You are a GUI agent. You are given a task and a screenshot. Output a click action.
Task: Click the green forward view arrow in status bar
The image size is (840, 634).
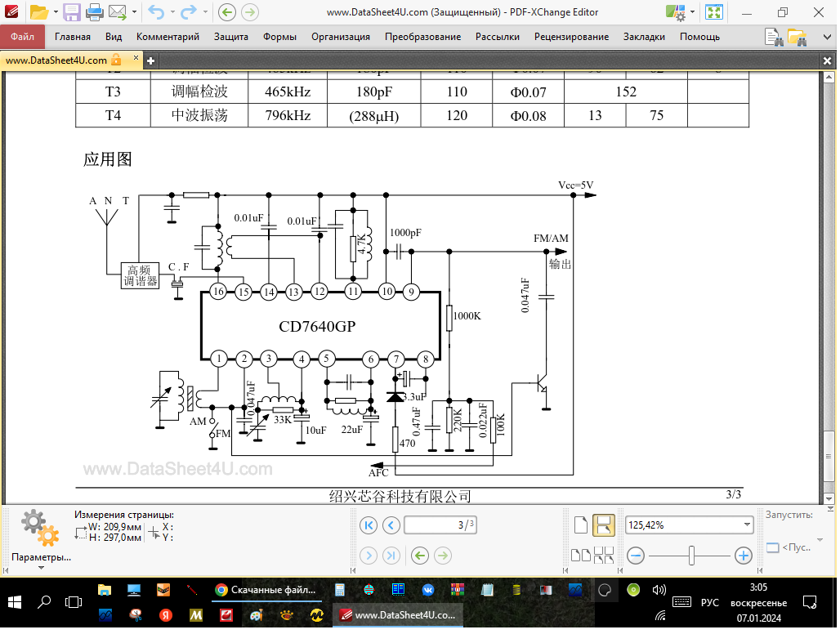443,556
